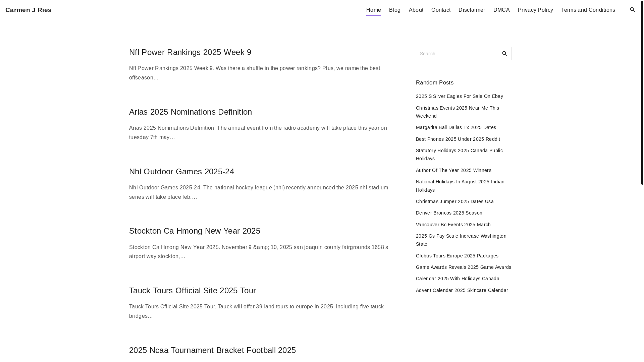Open the Privacy Policy page
644x362 pixels.
coord(535,10)
